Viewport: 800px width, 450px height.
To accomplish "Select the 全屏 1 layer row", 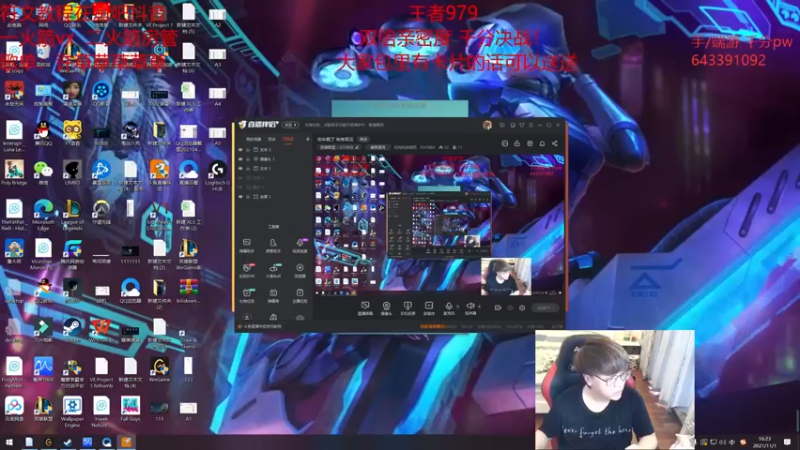I will click(x=273, y=196).
